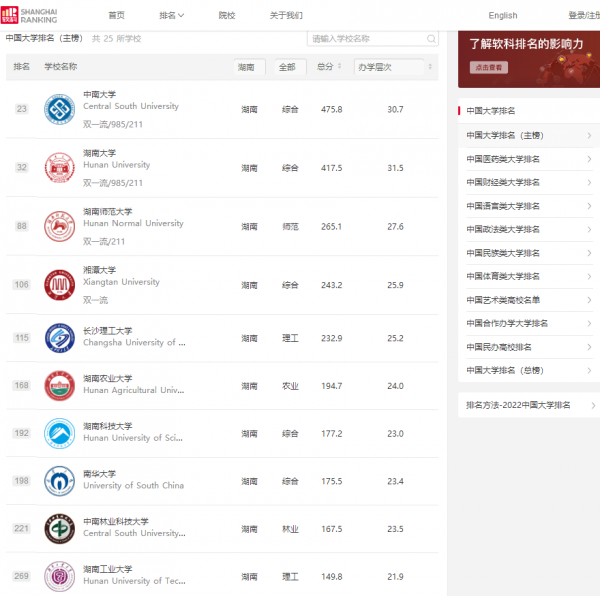Click the 点击查看 banner button
This screenshot has height=596, width=600.
[489, 67]
